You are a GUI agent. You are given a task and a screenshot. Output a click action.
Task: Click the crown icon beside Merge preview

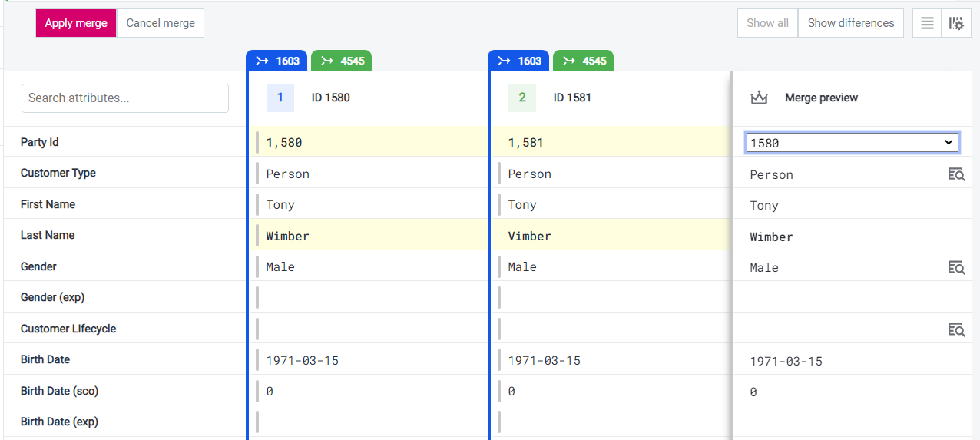pos(759,98)
